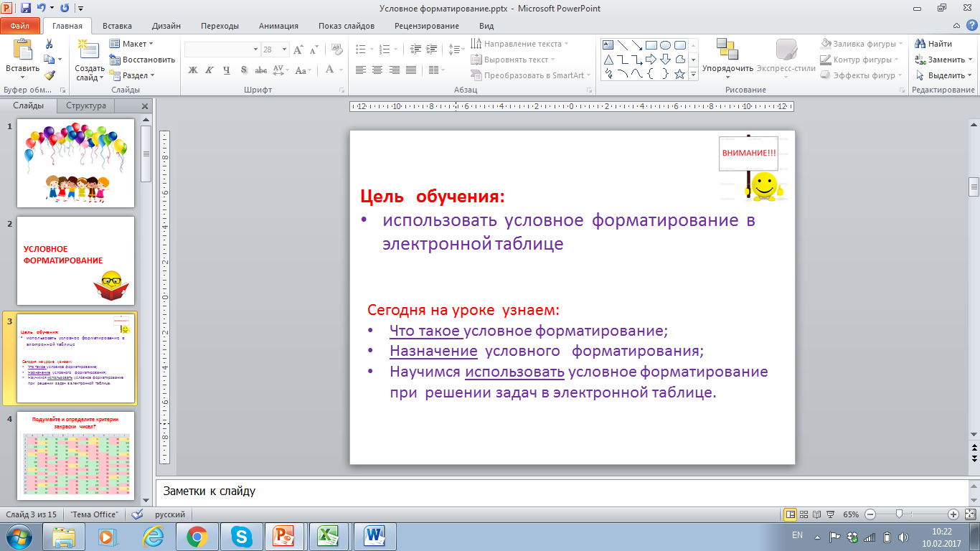Toggle italic К formatting

tap(209, 70)
